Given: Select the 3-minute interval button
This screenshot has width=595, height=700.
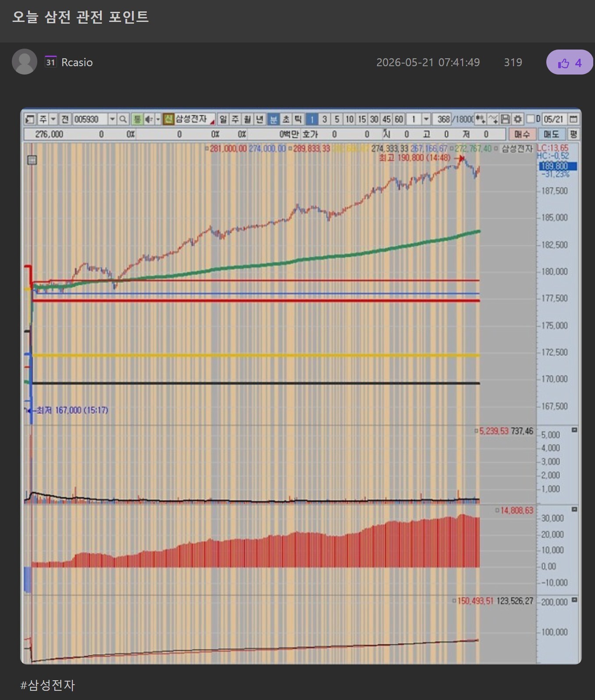Looking at the screenshot, I should click(324, 119).
